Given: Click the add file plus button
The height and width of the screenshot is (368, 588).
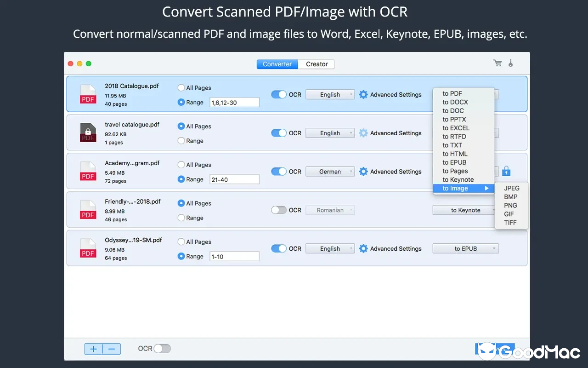Looking at the screenshot, I should [x=94, y=349].
